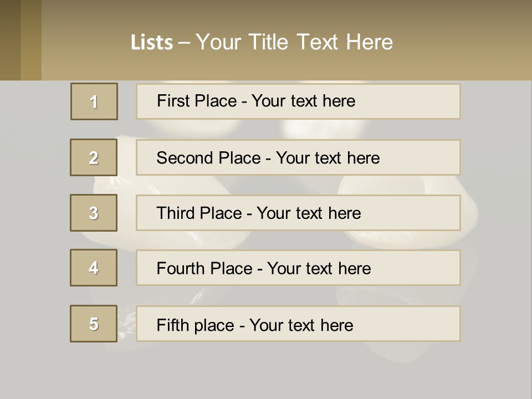The height and width of the screenshot is (399, 532).
Task: Click the "Third Place - Your text here" box
Action: click(298, 213)
